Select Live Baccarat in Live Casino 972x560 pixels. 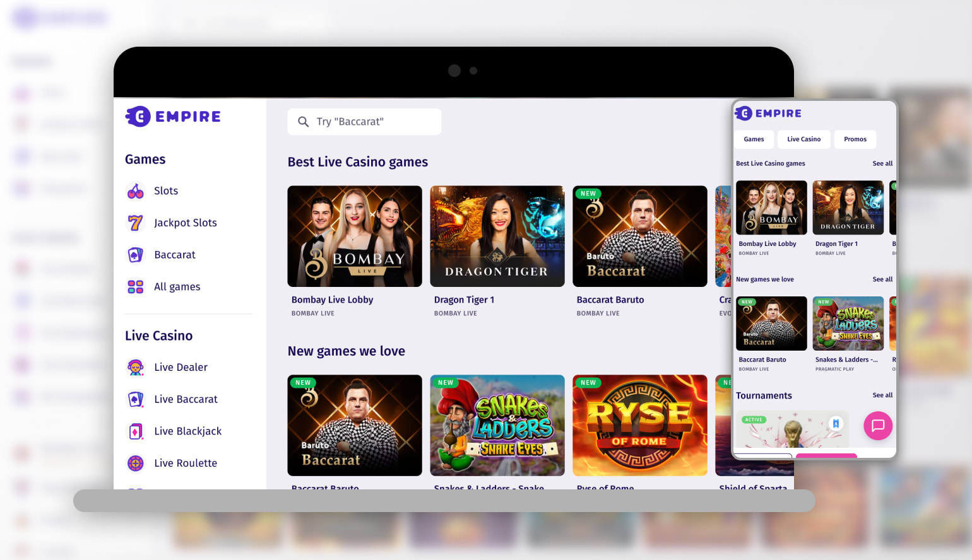[x=186, y=399]
